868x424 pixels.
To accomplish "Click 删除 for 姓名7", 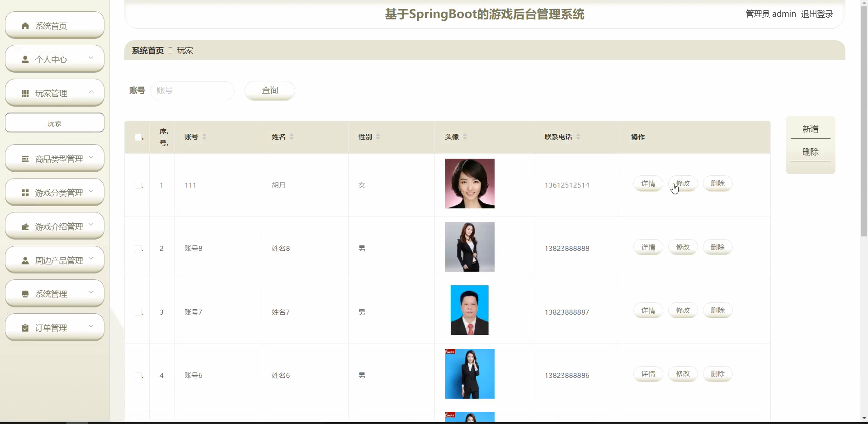I will 718,311.
